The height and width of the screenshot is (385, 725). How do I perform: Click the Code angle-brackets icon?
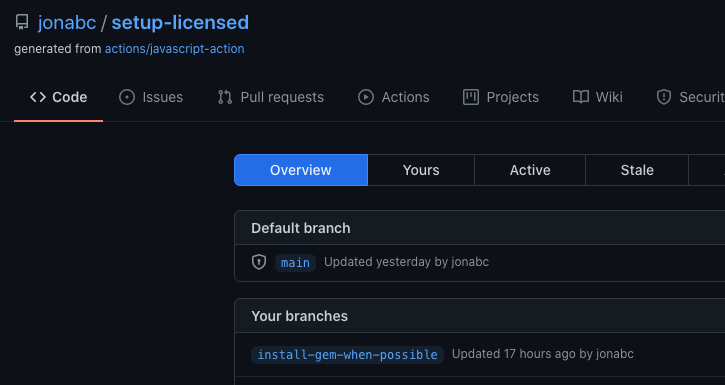38,97
